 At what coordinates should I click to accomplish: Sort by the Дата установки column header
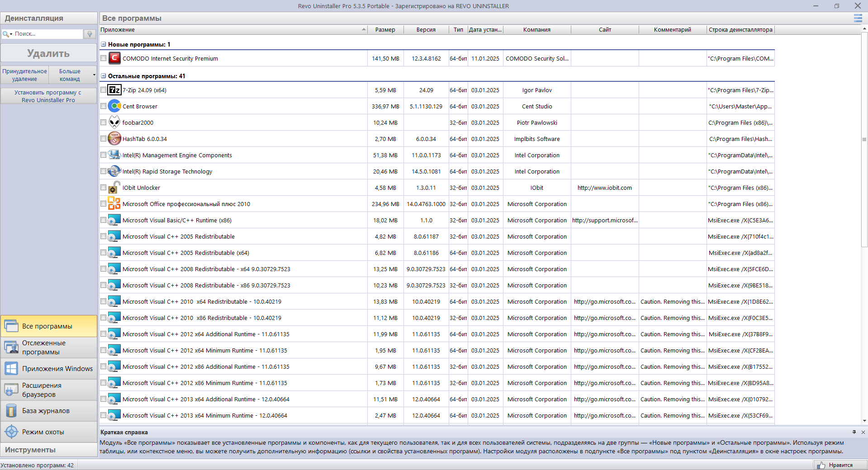(x=485, y=29)
